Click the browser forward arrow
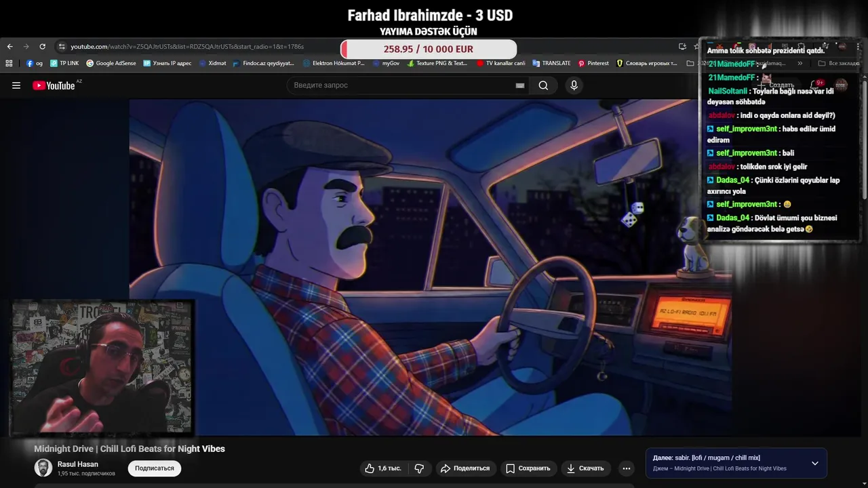Screen dimensions: 868x488 point(26,46)
